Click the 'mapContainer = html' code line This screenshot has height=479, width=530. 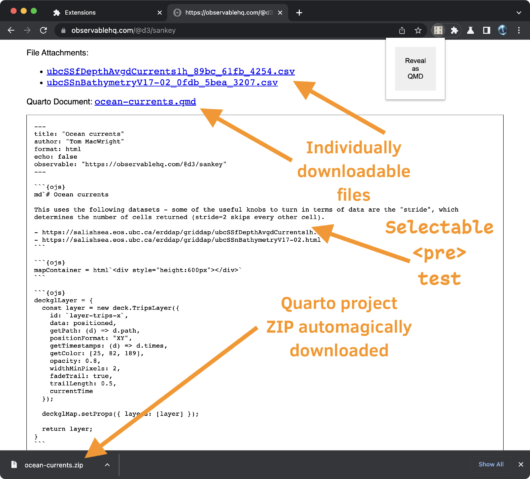click(x=138, y=270)
